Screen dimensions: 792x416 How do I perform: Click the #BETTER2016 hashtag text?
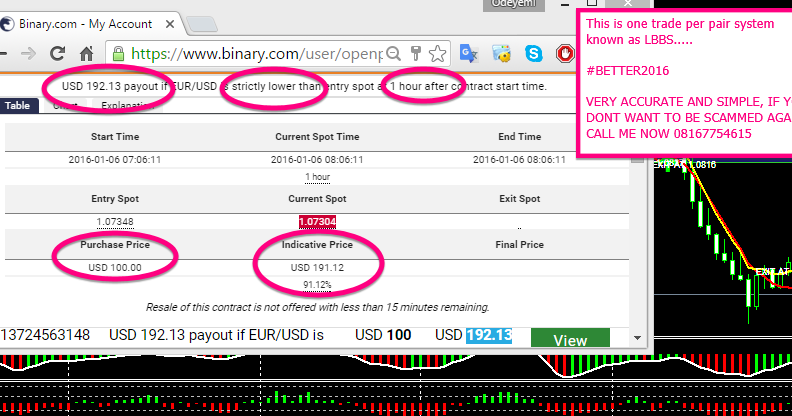627,71
